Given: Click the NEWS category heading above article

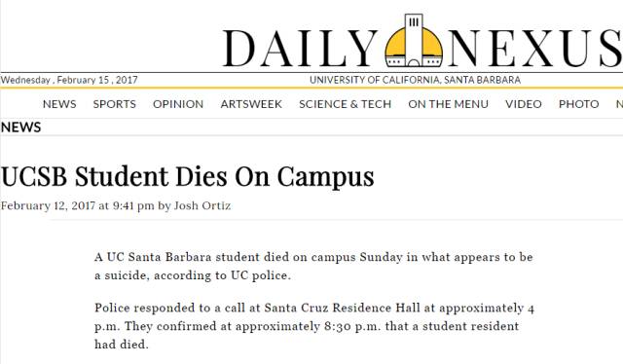Looking at the screenshot, I should click(20, 127).
